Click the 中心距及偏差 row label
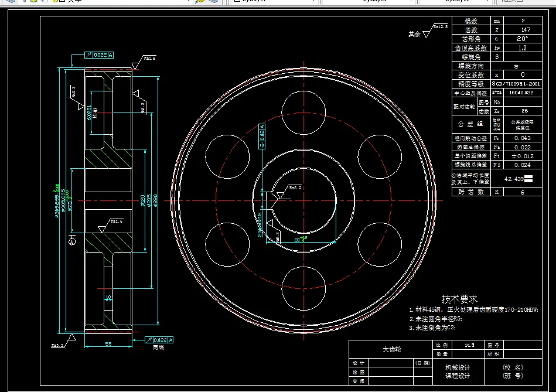556x392 pixels. coord(471,93)
